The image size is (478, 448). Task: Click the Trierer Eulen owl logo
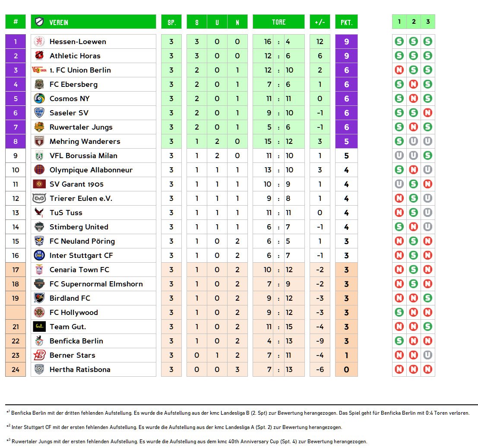(39, 198)
